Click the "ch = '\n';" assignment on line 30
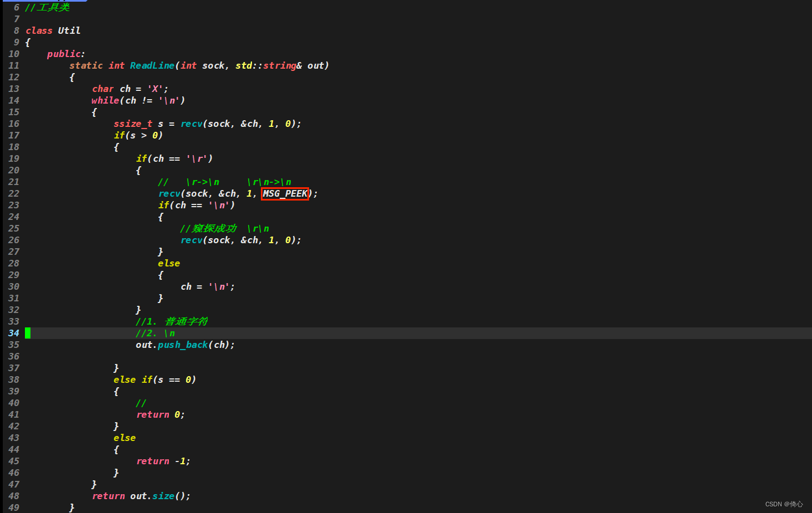Screen dimensions: 812x513 point(208,286)
